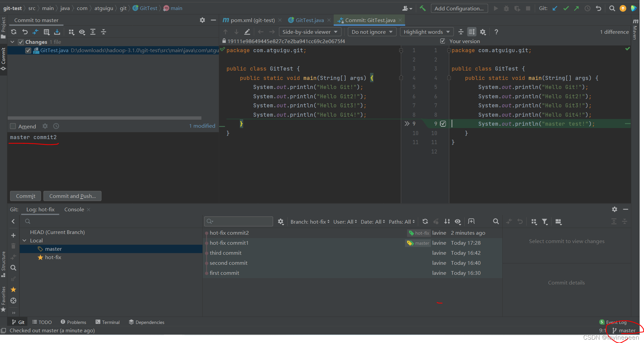Collapse all changes in commit panel
The width and height of the screenshot is (644, 343).
coord(104,32)
